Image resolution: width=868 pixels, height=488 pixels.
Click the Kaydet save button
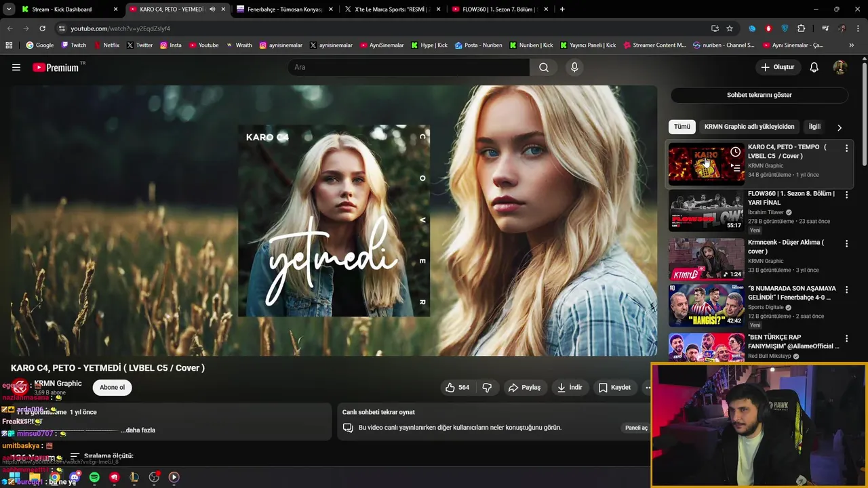pyautogui.click(x=614, y=388)
